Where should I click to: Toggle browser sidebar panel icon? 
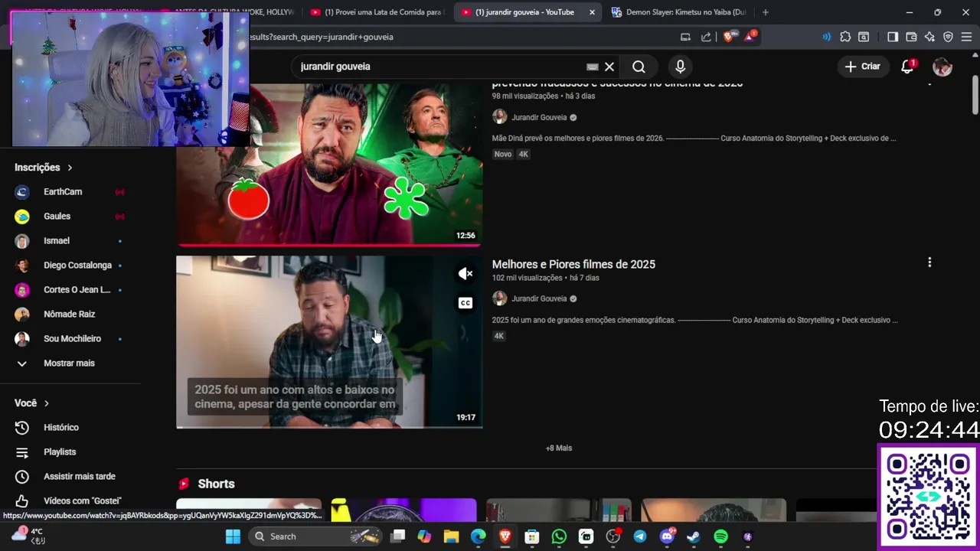tap(893, 37)
